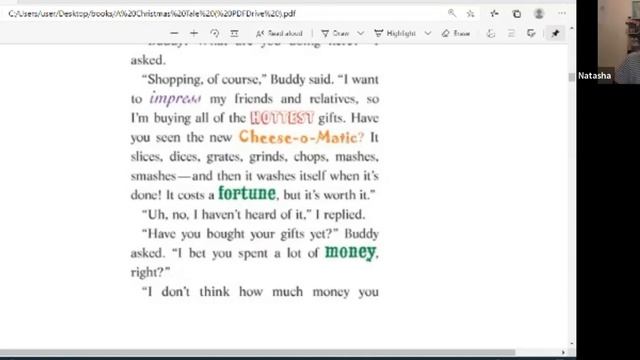Click the horizontal scrollbar thumb
Viewport: 640px width, 360px height.
257,352
